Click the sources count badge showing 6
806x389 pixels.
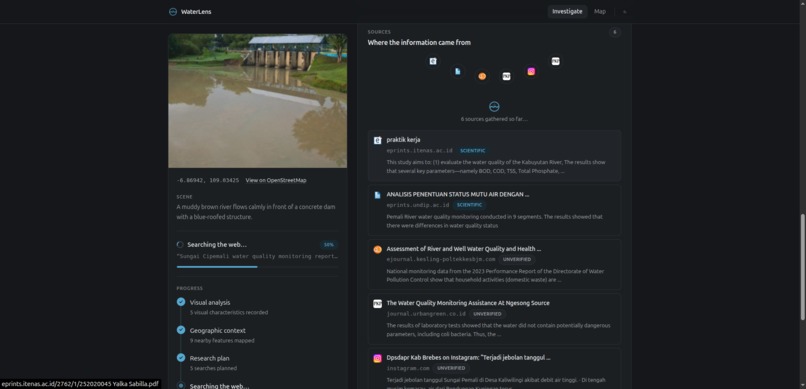tap(615, 32)
